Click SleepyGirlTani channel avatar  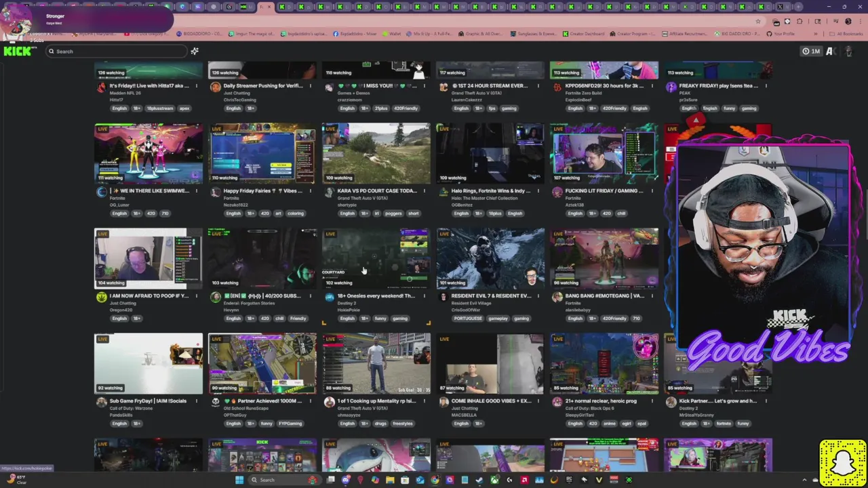pyautogui.click(x=557, y=402)
